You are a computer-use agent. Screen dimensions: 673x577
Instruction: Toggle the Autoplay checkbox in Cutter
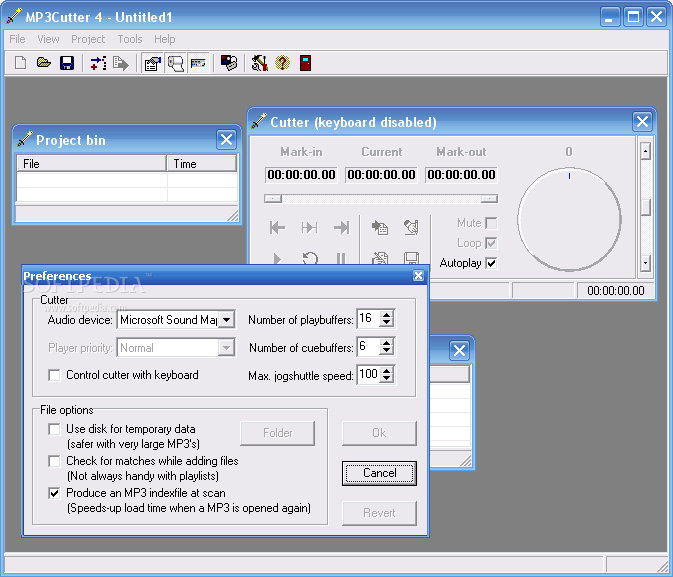pos(491,263)
